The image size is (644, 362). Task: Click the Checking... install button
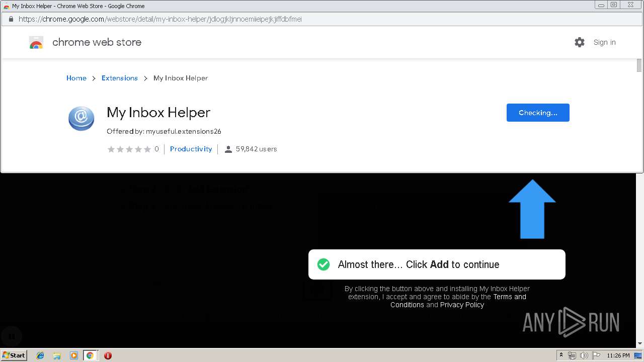[x=538, y=113]
